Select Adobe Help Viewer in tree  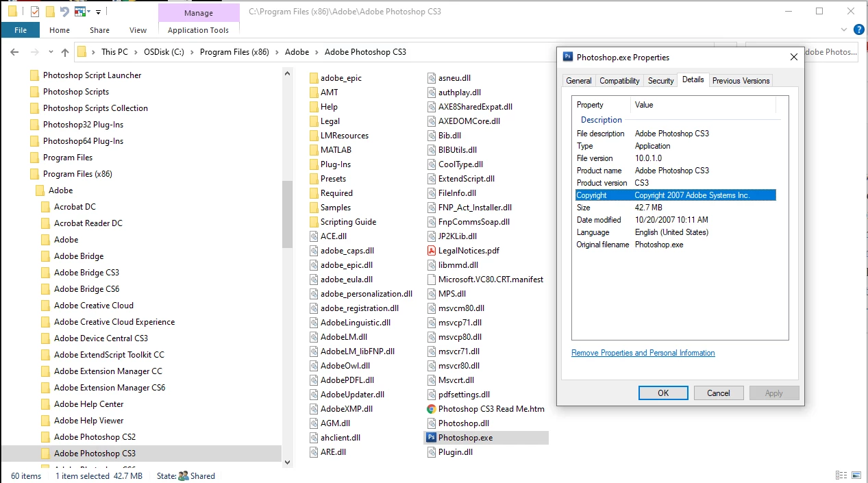click(x=89, y=421)
